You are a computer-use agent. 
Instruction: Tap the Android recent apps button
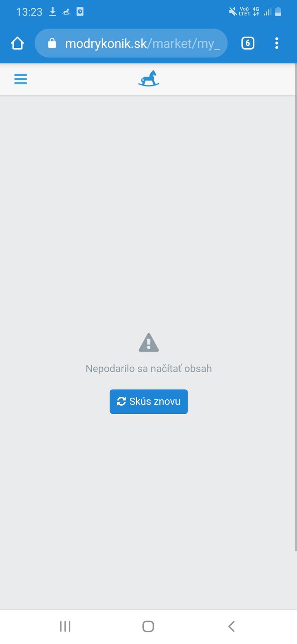click(65, 626)
